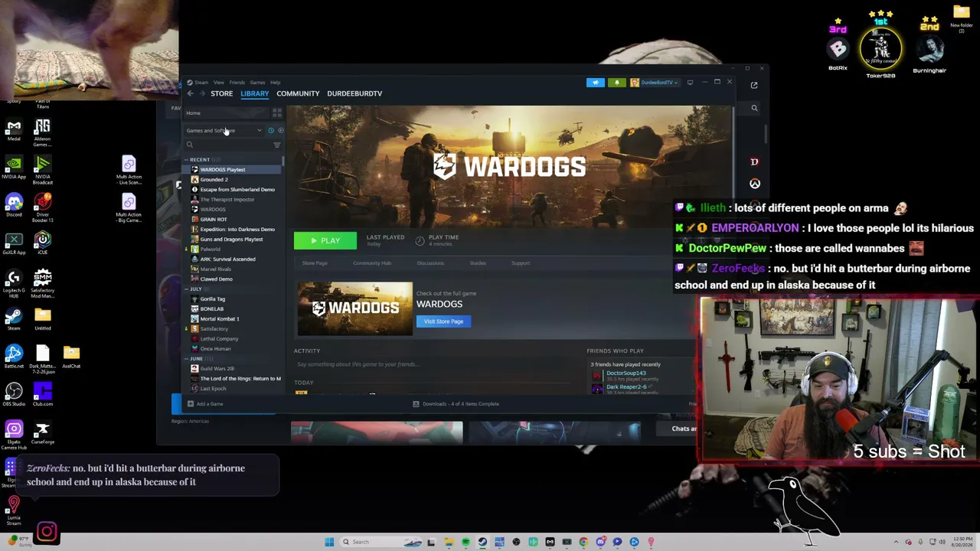Select Guild Wars 2 in the library
This screenshot has height=551, width=980.
pos(234,369)
